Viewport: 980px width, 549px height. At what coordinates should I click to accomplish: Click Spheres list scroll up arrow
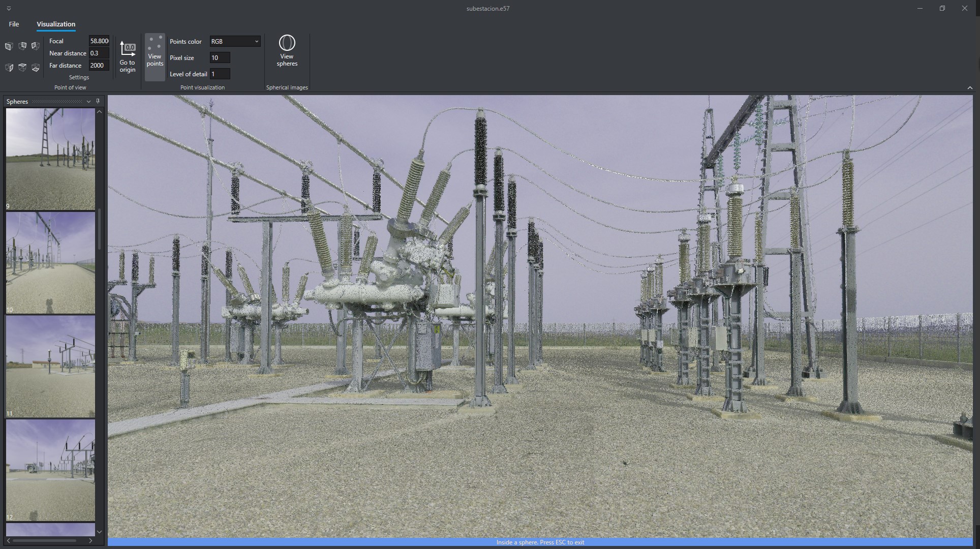click(99, 111)
